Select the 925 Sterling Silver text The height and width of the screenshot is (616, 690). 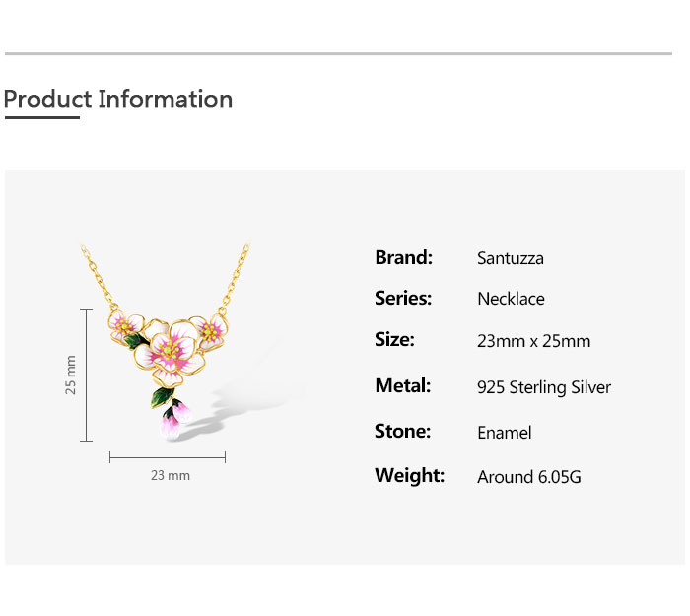tap(543, 387)
